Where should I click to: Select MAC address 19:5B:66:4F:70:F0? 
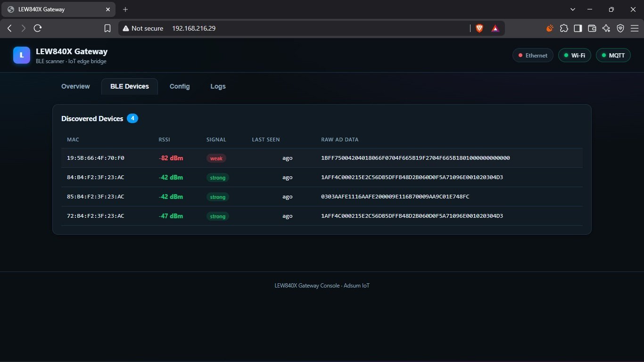tap(96, 158)
